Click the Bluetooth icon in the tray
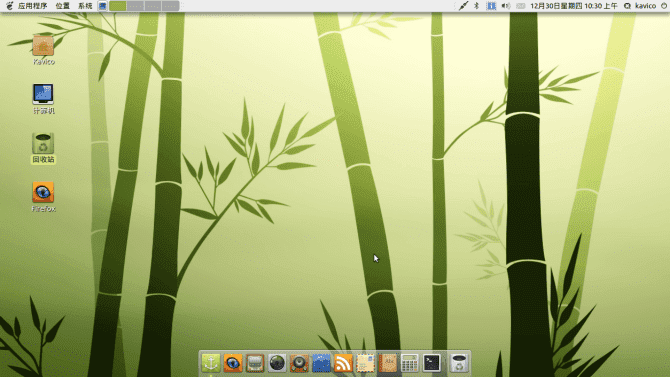This screenshot has height=377, width=670. (x=476, y=6)
